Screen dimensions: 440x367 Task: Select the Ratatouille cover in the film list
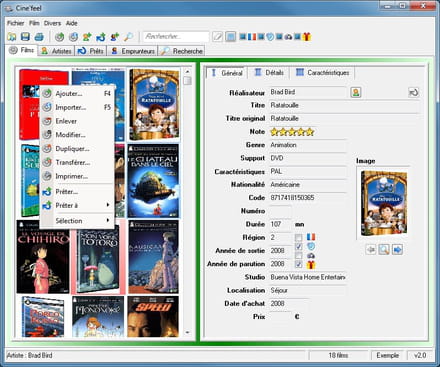(154, 104)
